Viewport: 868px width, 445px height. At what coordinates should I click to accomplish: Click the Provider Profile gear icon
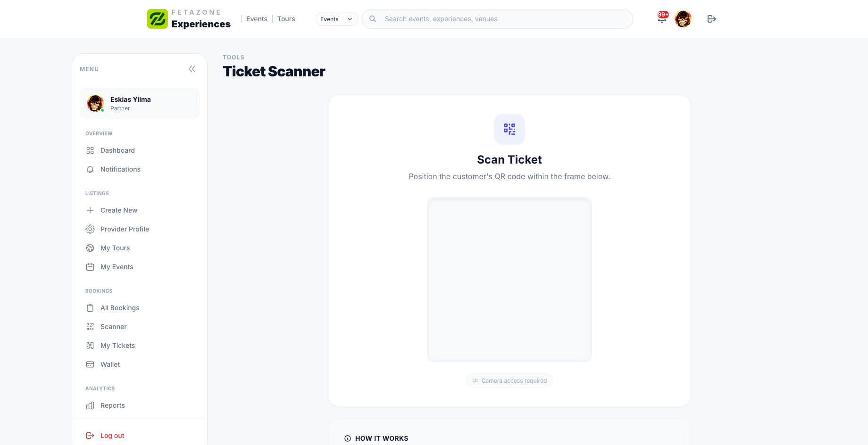point(90,229)
